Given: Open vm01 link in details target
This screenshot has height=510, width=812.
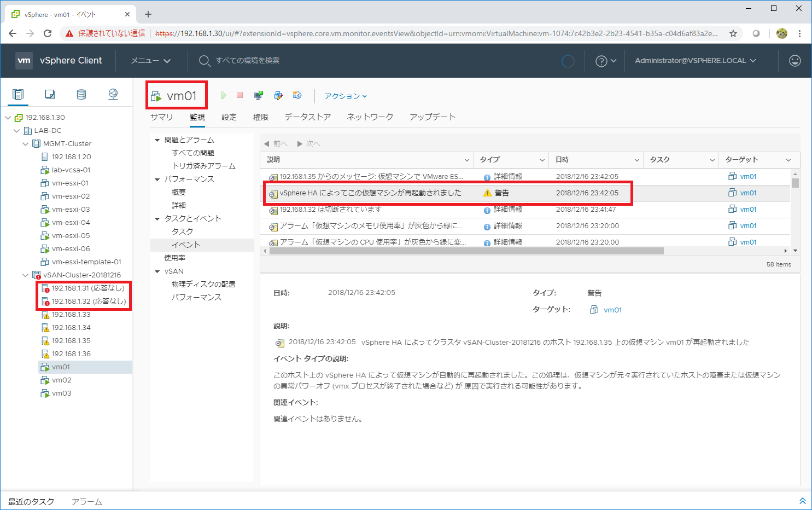Looking at the screenshot, I should (612, 310).
